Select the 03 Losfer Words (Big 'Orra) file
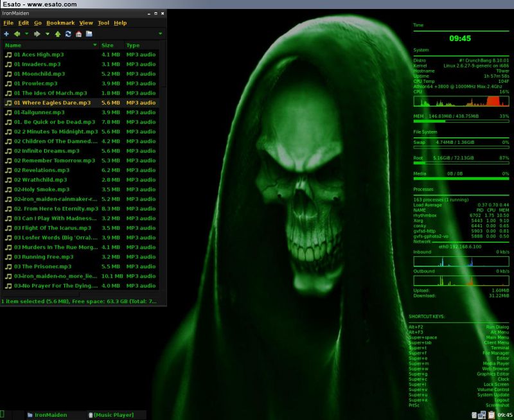This screenshot has height=420, width=514. [82, 238]
